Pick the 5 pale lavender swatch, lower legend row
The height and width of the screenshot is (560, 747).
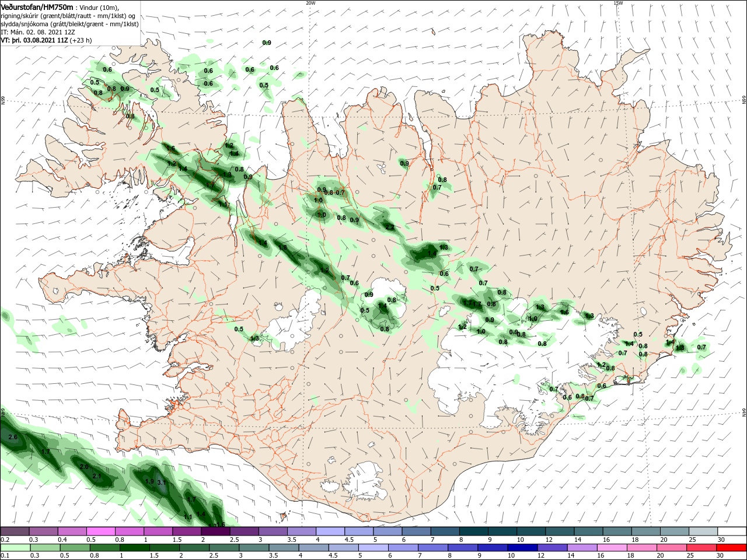coord(373,548)
